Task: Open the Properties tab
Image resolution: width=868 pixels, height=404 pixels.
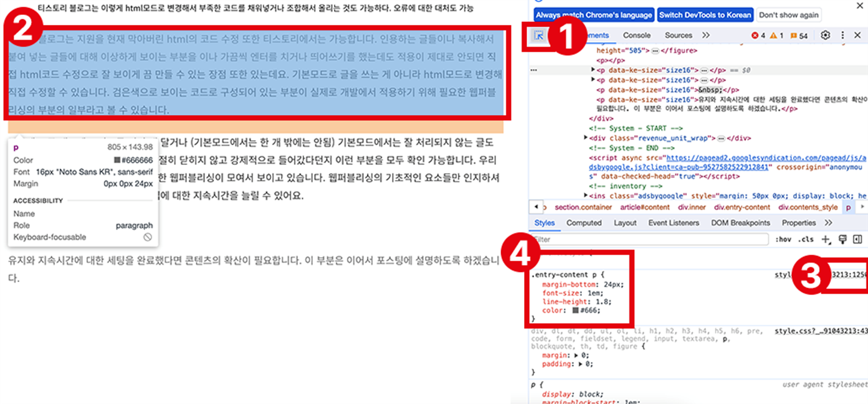Action: [x=799, y=223]
